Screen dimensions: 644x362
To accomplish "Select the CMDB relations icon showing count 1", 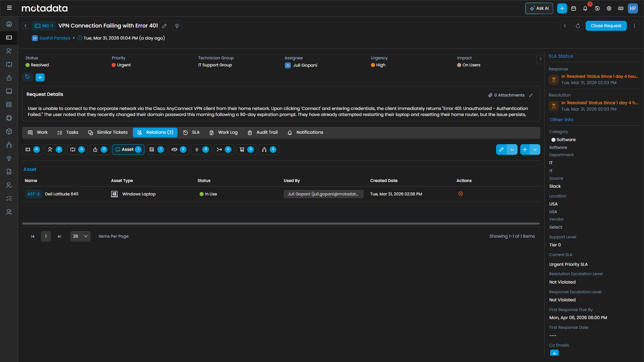I will click(156, 149).
